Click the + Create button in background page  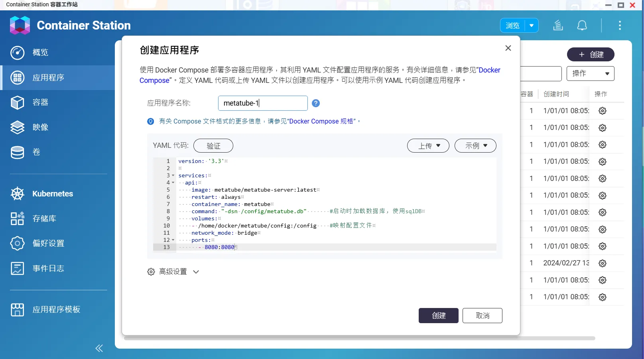coord(591,55)
